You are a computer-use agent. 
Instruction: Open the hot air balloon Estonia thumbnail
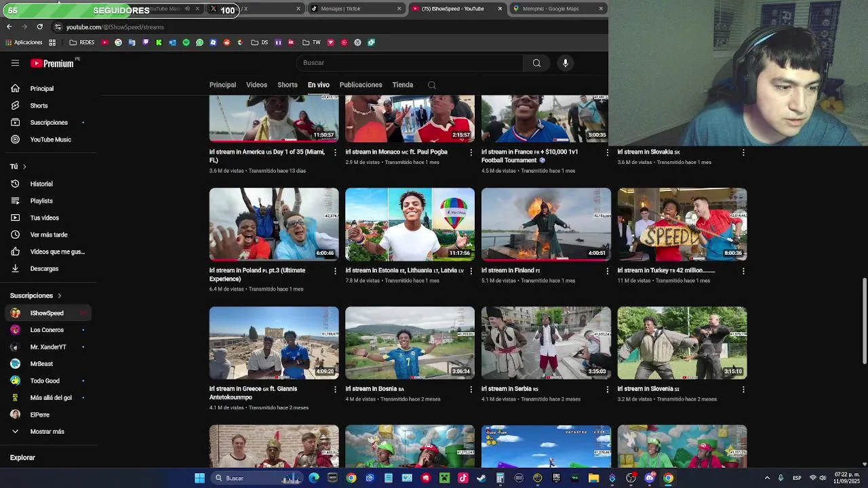coord(410,224)
